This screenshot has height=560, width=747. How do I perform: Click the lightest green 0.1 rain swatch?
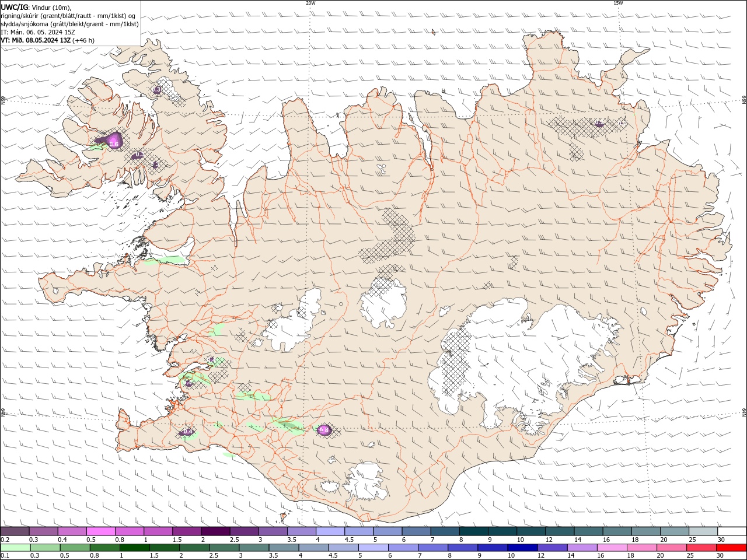(16, 548)
